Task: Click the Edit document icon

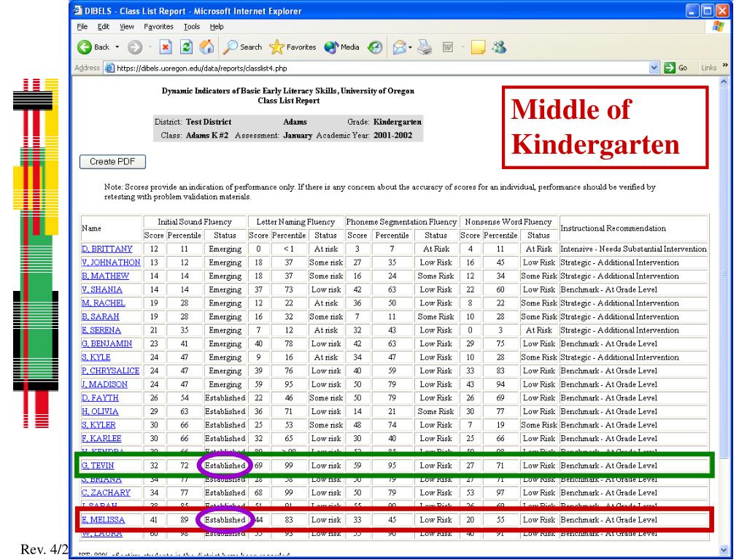Action: (448, 47)
